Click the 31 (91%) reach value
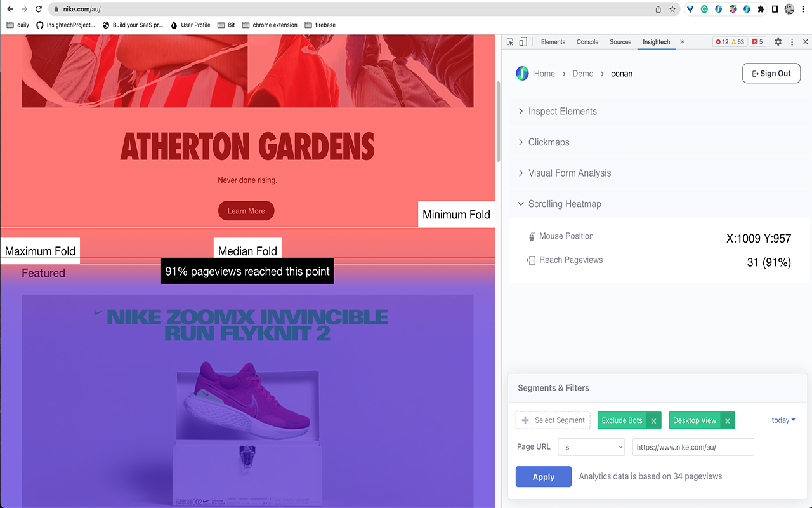Screen dimensions: 812x508 coord(769,262)
